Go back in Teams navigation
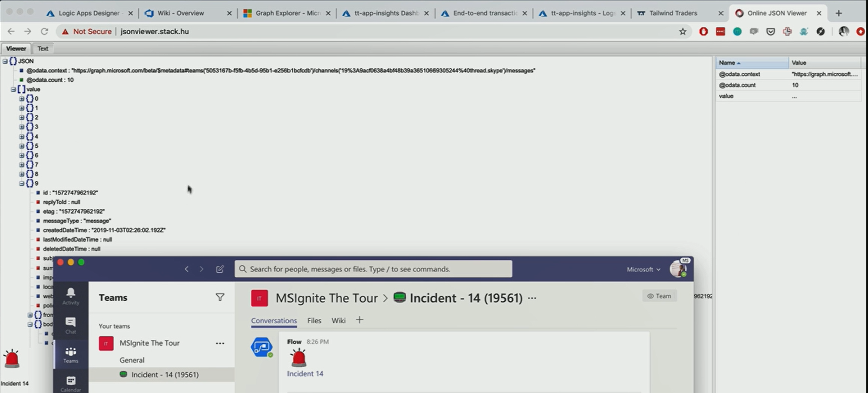This screenshot has height=393, width=868. (186, 269)
